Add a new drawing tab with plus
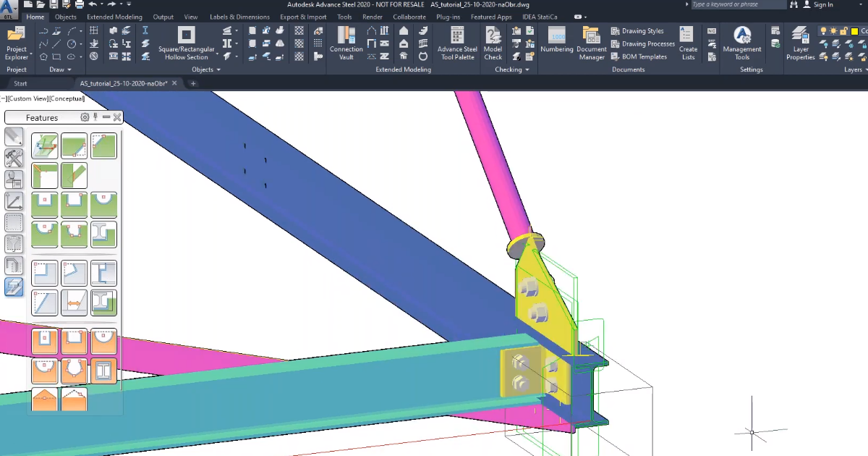 click(193, 83)
